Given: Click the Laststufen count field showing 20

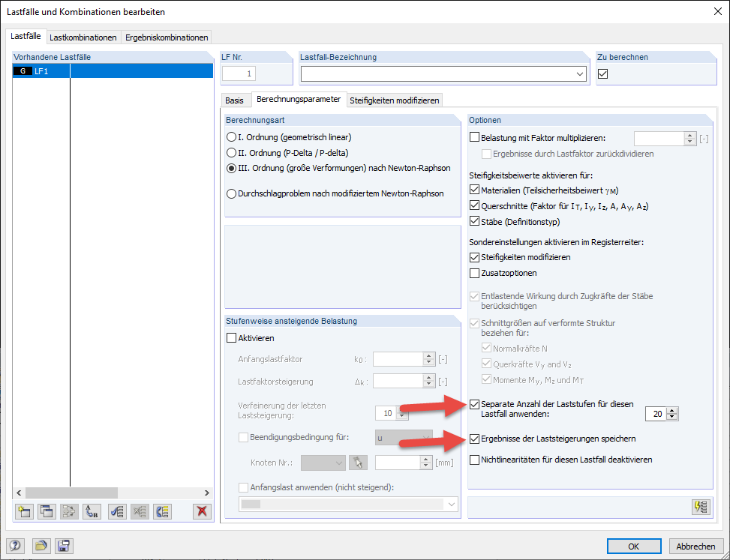Looking at the screenshot, I should point(656,414).
